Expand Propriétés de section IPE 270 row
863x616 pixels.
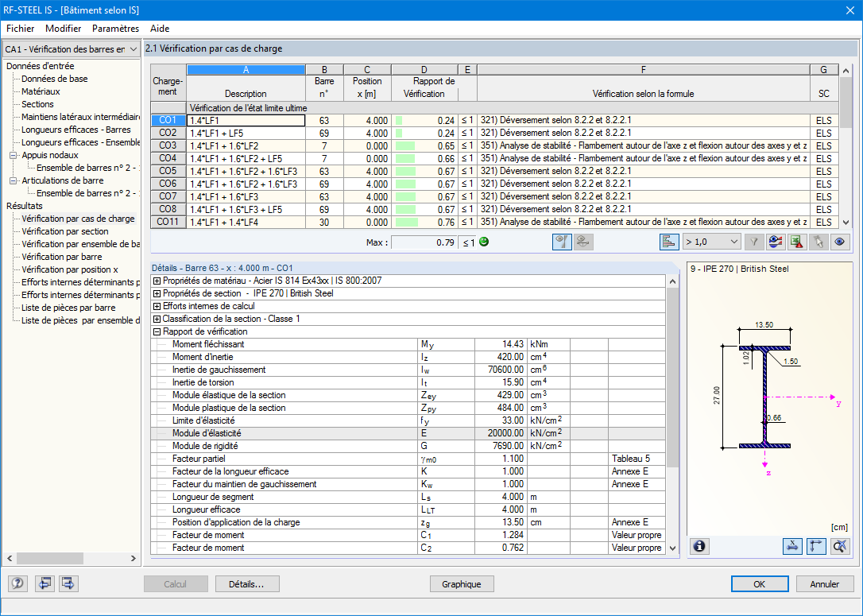157,293
